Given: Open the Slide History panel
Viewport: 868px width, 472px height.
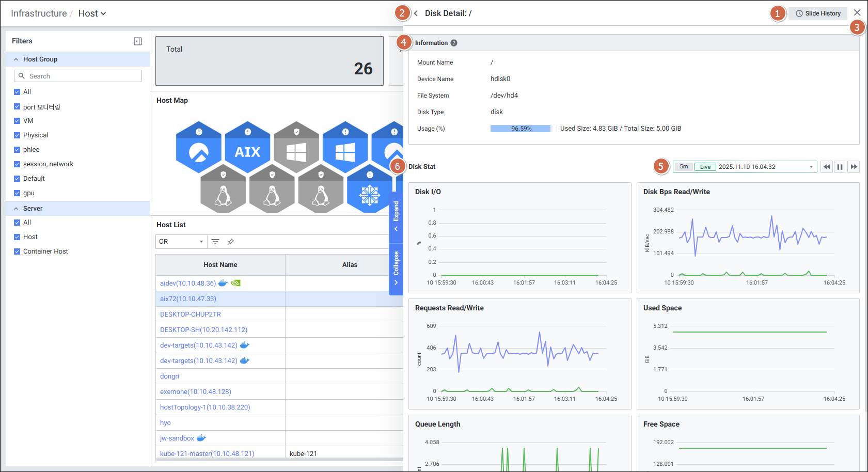Looking at the screenshot, I should point(817,13).
